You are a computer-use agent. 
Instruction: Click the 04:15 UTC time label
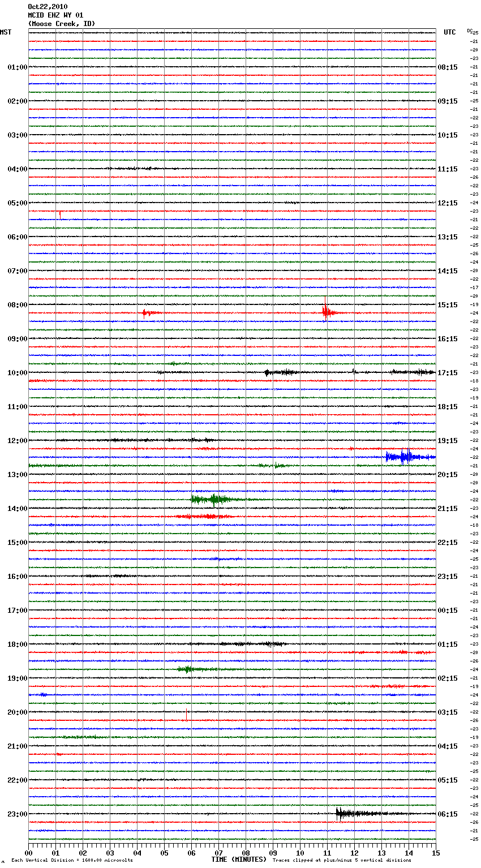(x=448, y=746)
